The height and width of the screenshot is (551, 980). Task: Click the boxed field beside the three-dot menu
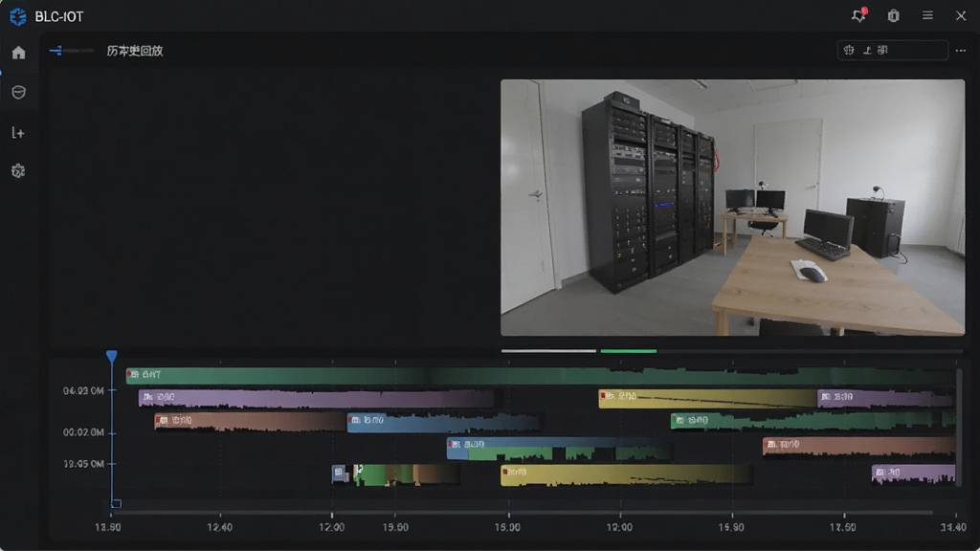point(893,50)
